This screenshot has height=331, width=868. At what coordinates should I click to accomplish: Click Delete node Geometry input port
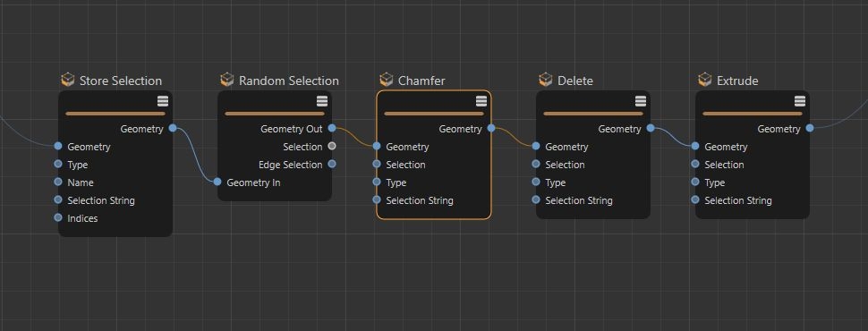536,146
